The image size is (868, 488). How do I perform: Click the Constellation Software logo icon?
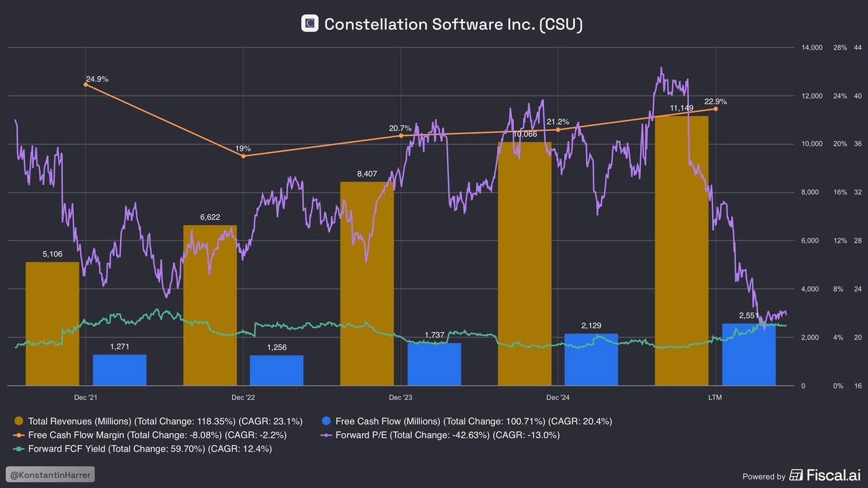310,24
